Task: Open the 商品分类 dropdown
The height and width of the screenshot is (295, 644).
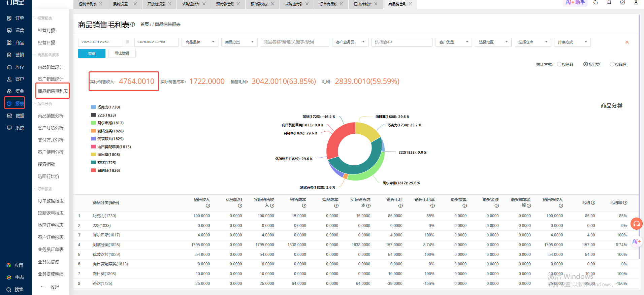Action: click(239, 42)
